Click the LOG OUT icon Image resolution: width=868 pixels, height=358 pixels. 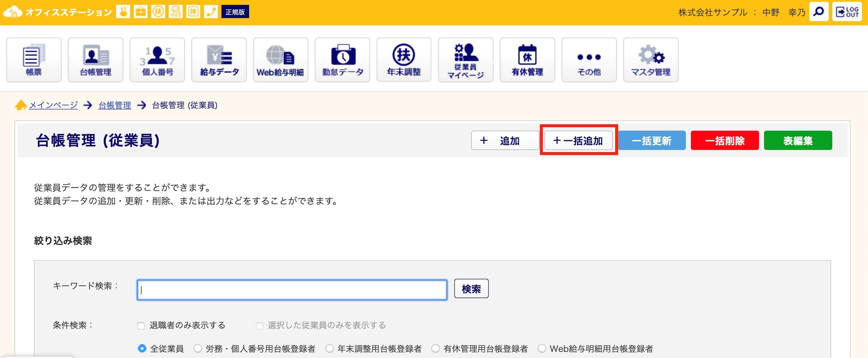[x=847, y=12]
